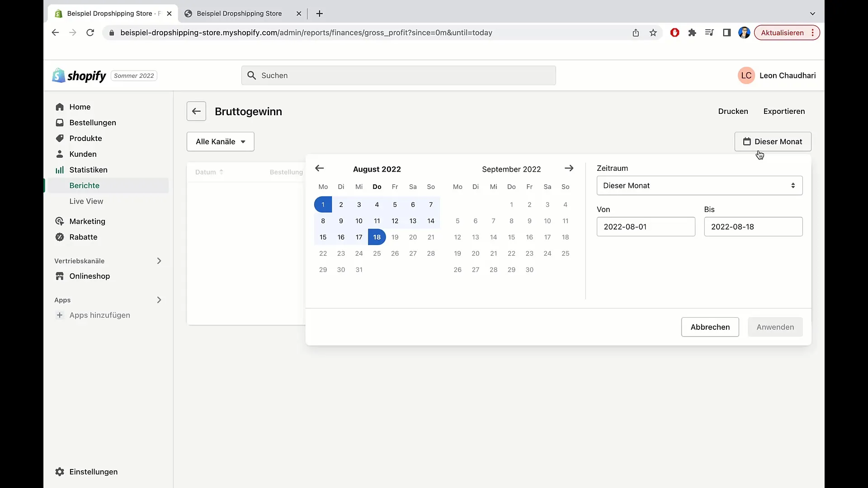
Task: Click the Anwenden button
Action: (775, 327)
